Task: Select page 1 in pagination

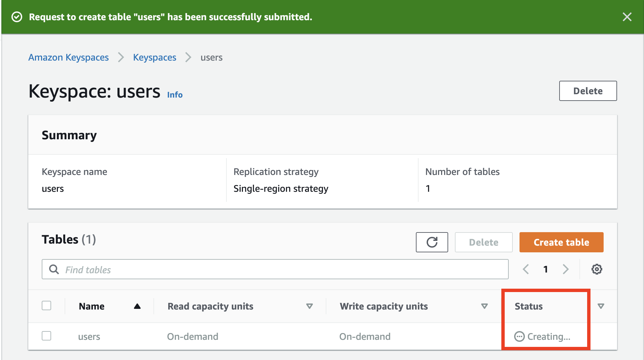Action: (x=546, y=269)
